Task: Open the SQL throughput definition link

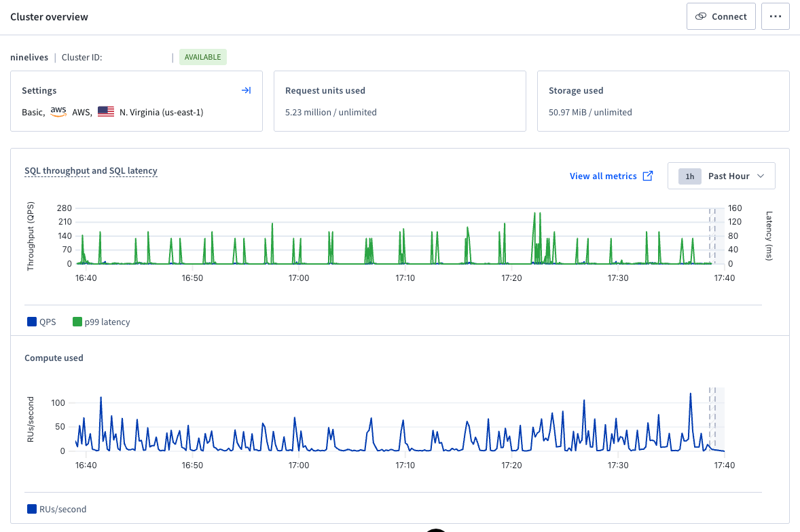Action: point(56,171)
